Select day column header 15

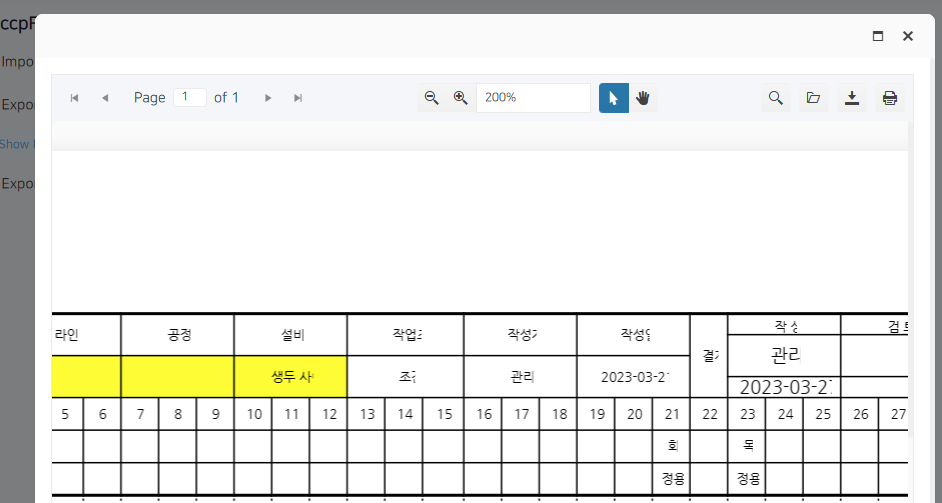coord(443,414)
